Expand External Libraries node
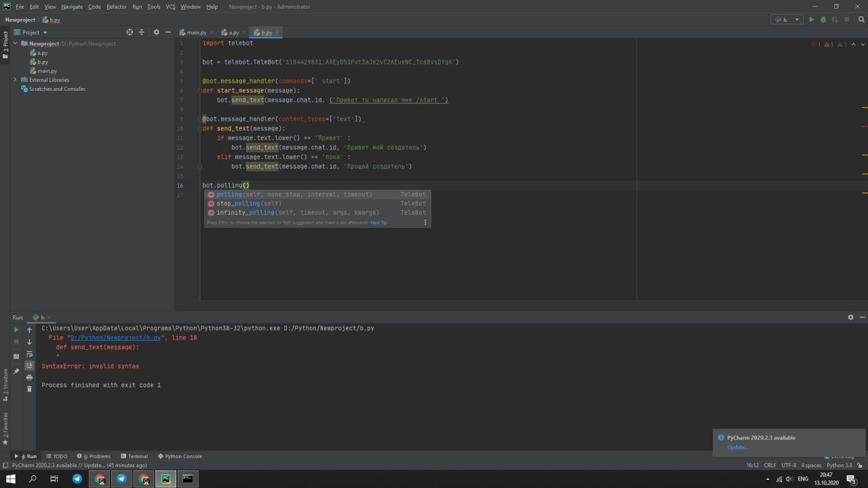 tap(16, 80)
